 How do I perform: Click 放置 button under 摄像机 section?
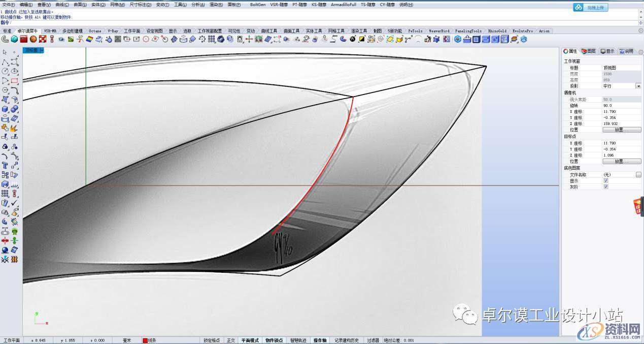coord(621,130)
